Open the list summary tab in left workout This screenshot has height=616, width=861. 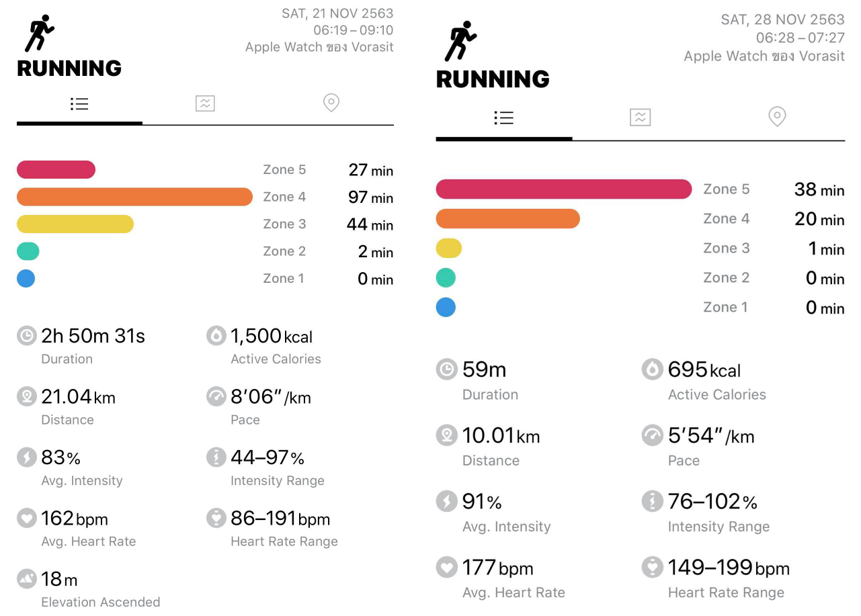click(x=79, y=104)
